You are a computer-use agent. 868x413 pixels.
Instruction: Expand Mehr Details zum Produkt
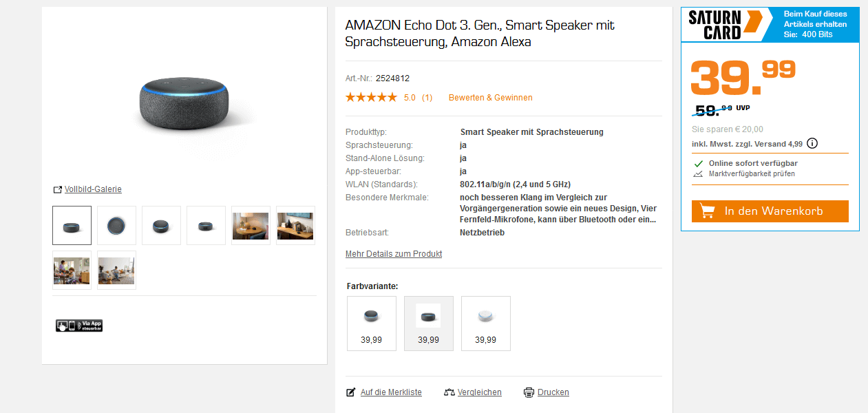(394, 254)
